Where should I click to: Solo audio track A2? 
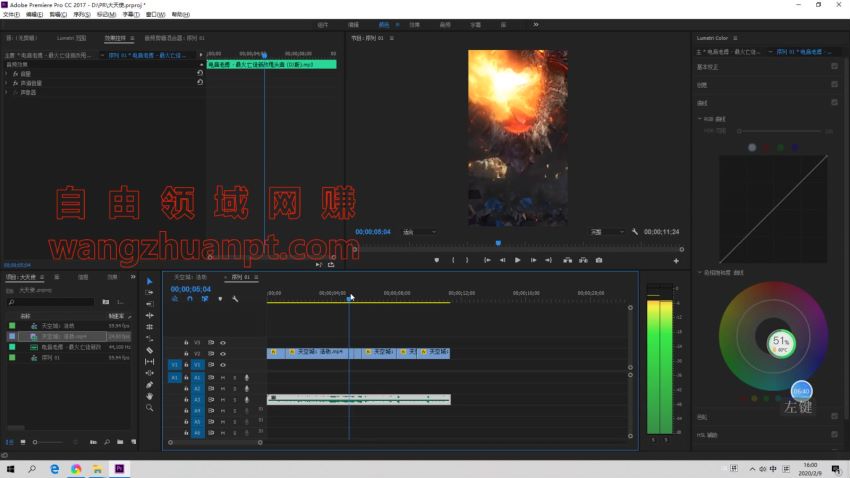coord(235,389)
